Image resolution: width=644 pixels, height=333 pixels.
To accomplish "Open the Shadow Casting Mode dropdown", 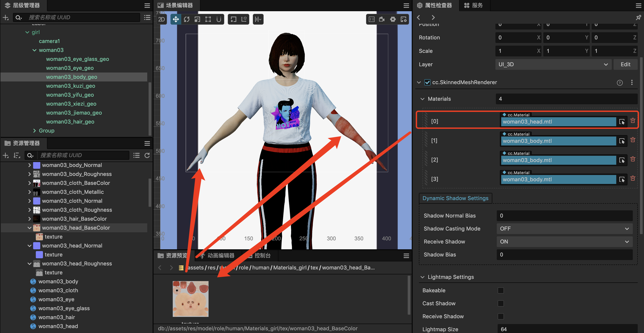I will pyautogui.click(x=564, y=228).
